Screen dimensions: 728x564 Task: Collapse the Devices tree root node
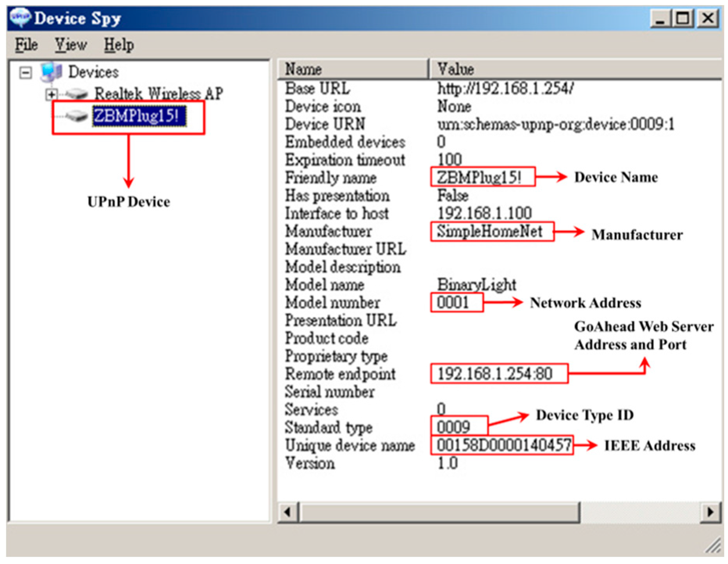tap(26, 72)
